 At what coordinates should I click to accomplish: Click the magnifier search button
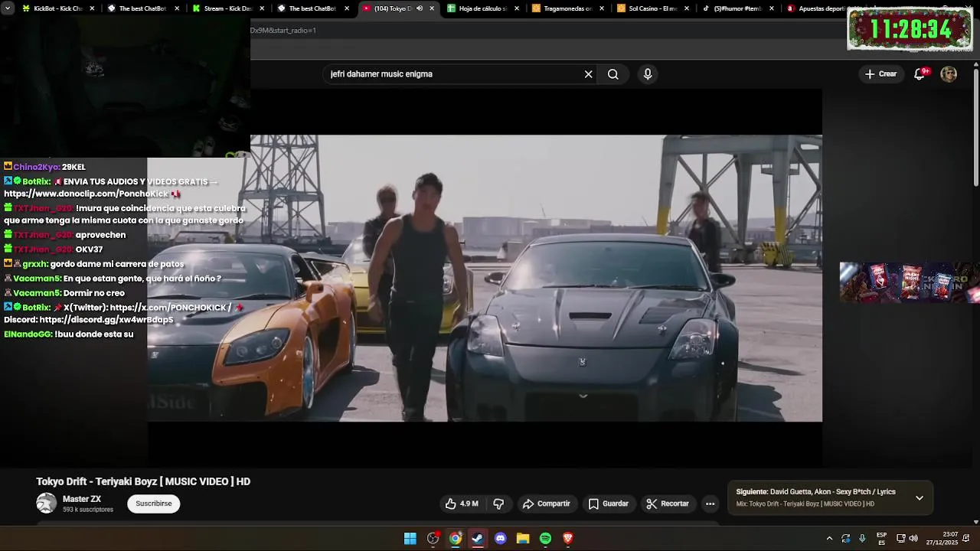coord(613,74)
